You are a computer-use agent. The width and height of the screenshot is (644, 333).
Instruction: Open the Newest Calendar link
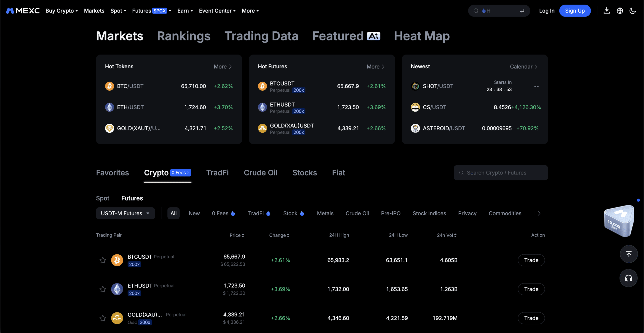click(524, 67)
